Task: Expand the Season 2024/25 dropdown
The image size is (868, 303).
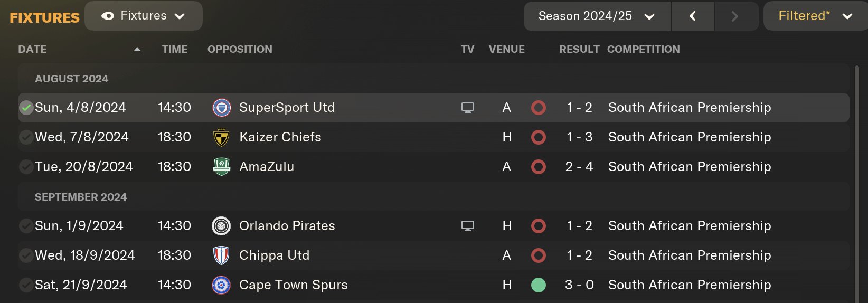Action: pos(597,16)
